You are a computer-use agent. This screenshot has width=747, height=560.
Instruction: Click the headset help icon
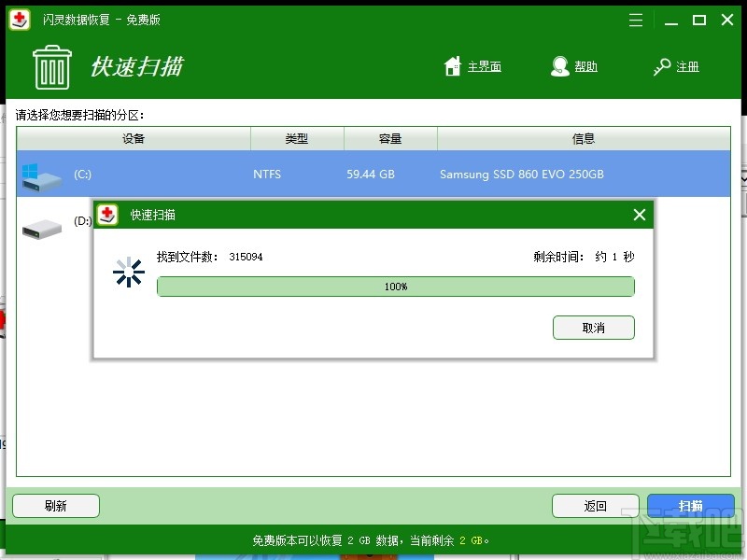click(x=559, y=66)
